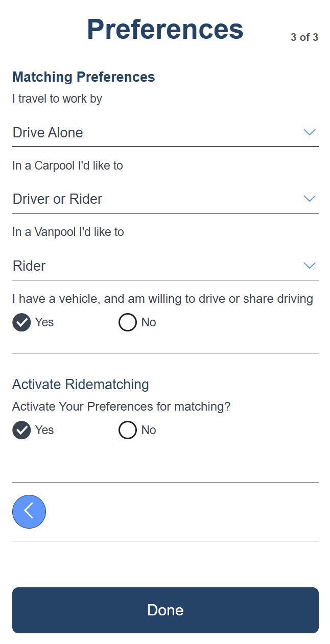330x644 pixels.
Task: Click the chevron on Rider dropdown
Action: [x=310, y=265]
